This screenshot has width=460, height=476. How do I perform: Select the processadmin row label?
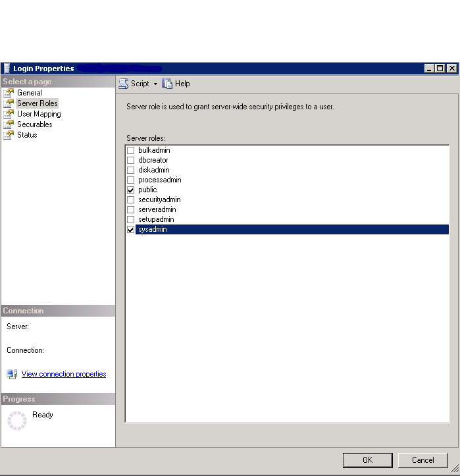pyautogui.click(x=160, y=180)
